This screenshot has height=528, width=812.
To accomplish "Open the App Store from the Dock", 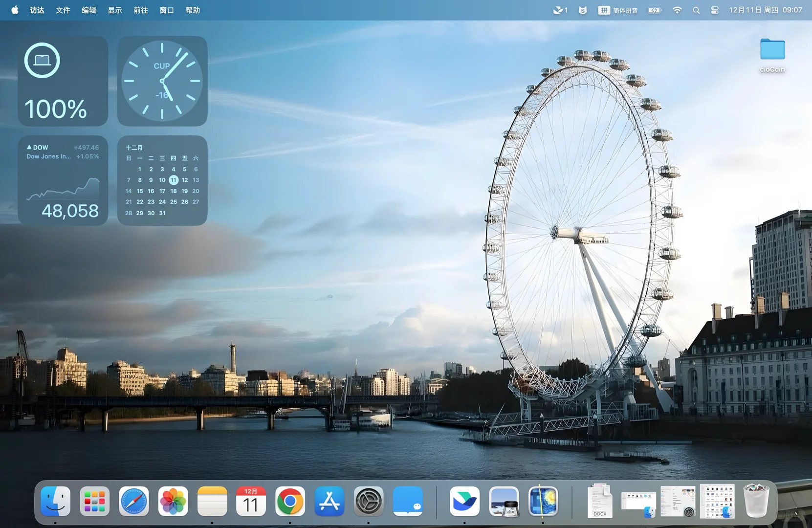I will [329, 501].
